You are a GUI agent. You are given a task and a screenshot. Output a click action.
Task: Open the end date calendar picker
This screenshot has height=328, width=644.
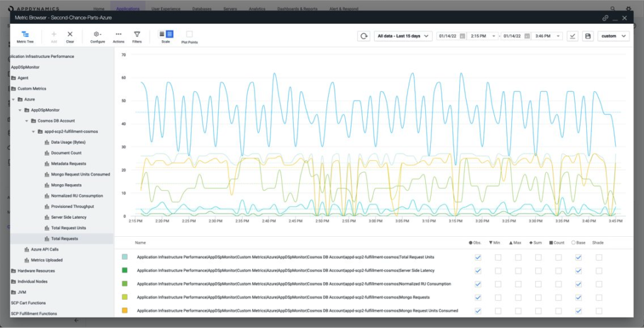click(x=527, y=36)
